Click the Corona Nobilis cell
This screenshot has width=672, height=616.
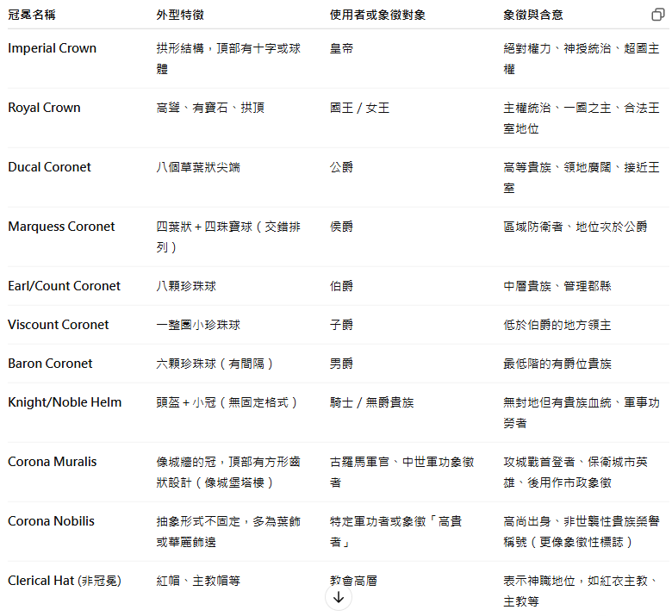click(52, 521)
